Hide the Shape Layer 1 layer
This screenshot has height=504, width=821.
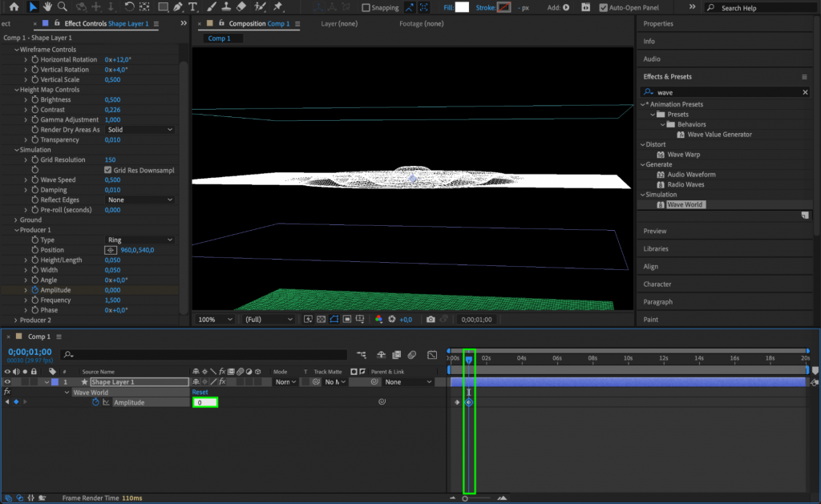click(x=6, y=381)
